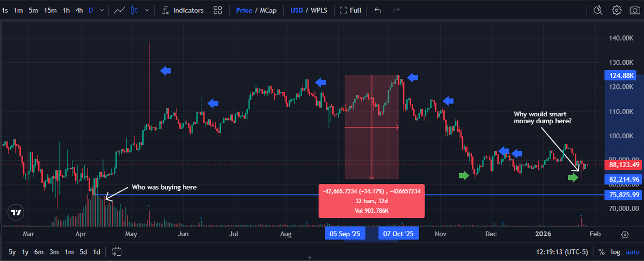Screen dimensions: 644x261
Task: Click the Aug label on time axis
Action: (286, 234)
